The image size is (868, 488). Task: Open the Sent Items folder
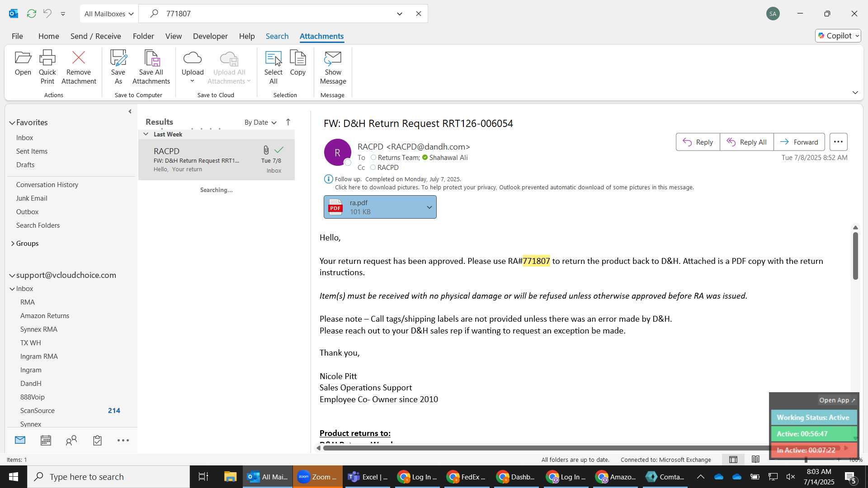pyautogui.click(x=32, y=151)
